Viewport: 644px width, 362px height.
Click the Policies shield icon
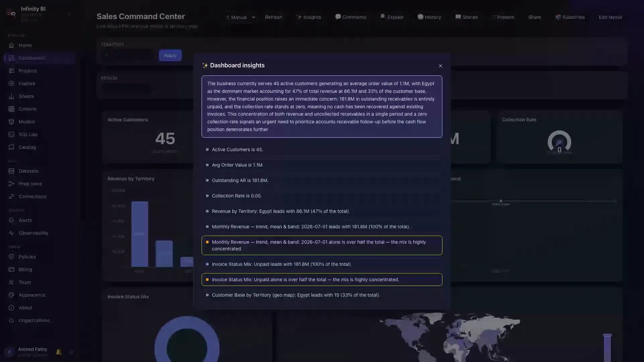tap(11, 257)
